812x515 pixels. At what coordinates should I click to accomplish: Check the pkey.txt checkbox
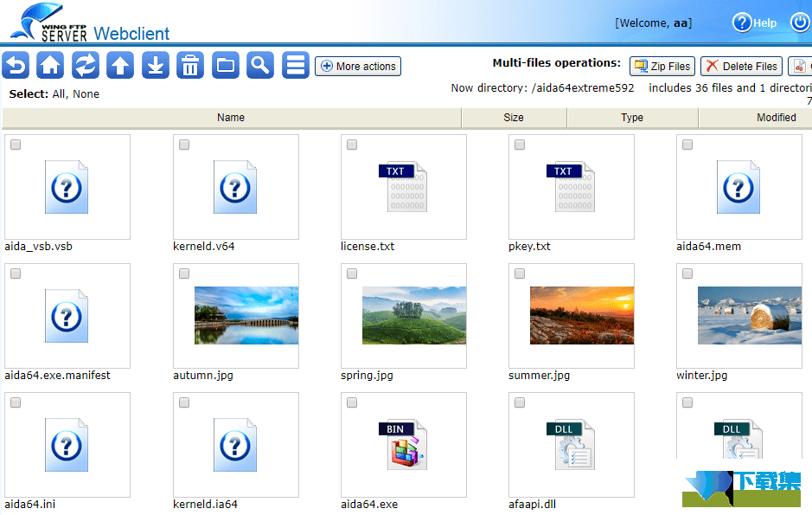520,145
